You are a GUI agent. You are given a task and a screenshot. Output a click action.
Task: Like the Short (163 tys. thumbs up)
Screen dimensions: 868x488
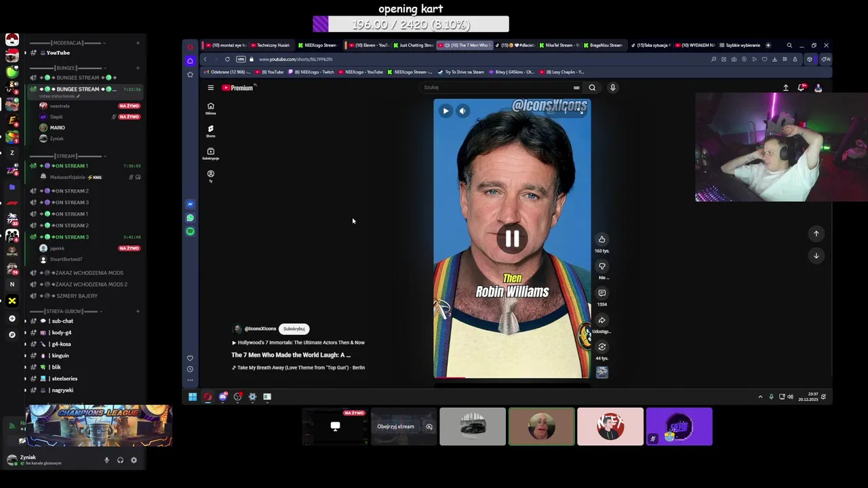click(x=601, y=239)
